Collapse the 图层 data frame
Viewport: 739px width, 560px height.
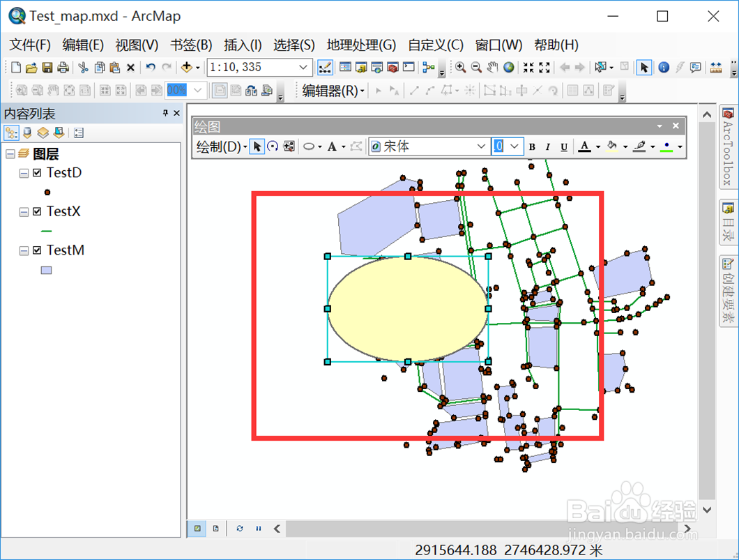10,153
